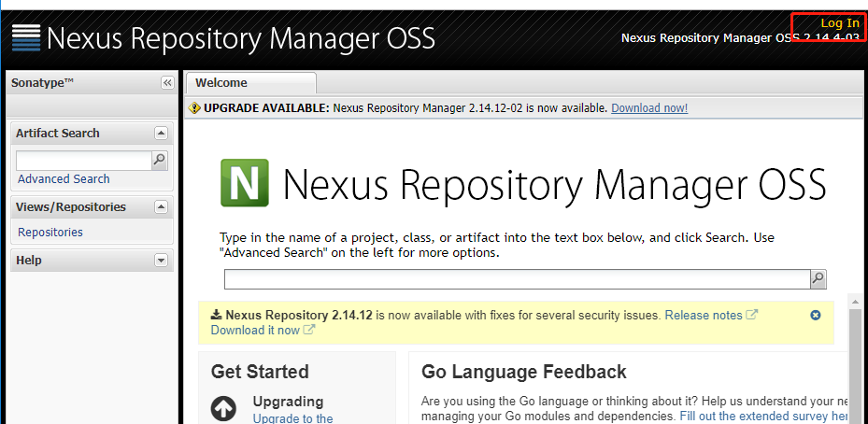Click the main welcome search field

517,279
